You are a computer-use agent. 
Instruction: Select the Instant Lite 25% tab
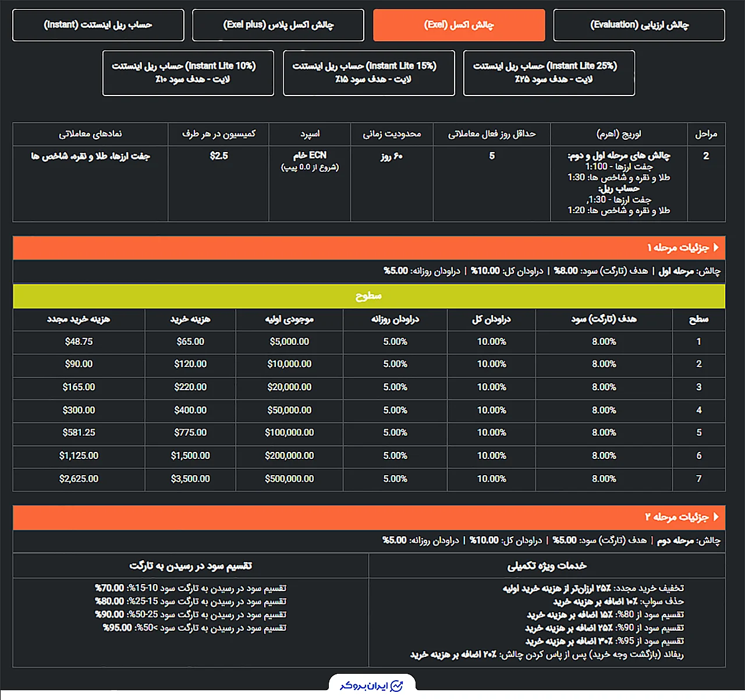tap(549, 73)
